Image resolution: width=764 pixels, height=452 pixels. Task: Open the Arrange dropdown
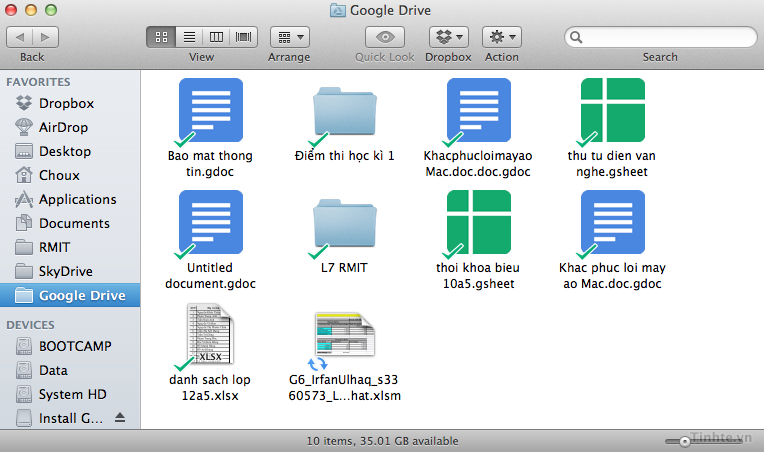click(x=290, y=37)
